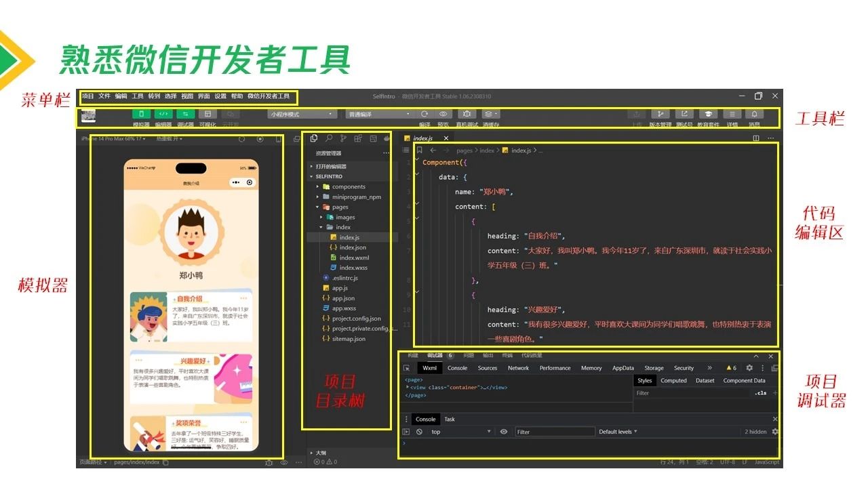The height and width of the screenshot is (488, 868).
Task: Open the 普通编译 compile mode dropdown
Action: click(379, 114)
